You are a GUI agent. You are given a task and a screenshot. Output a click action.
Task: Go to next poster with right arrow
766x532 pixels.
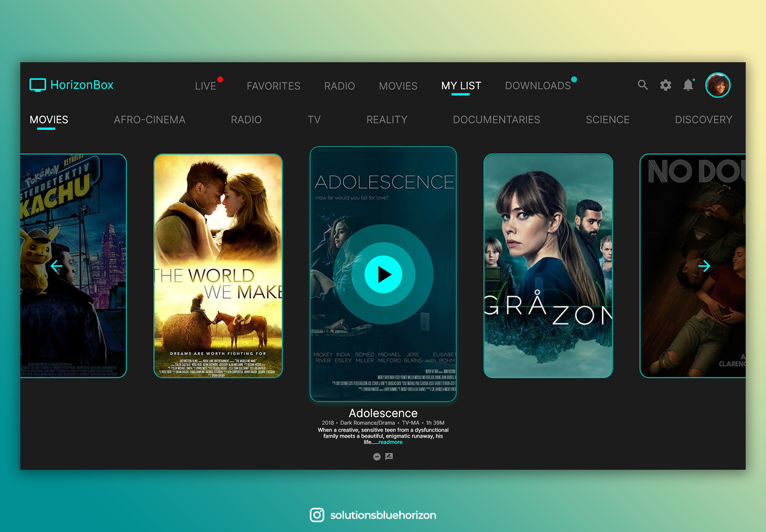pyautogui.click(x=704, y=266)
